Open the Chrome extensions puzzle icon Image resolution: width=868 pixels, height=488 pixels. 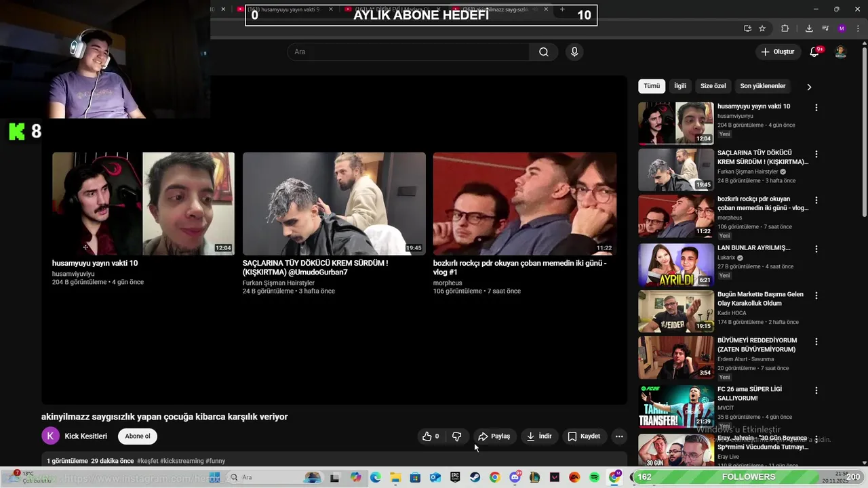(x=785, y=28)
